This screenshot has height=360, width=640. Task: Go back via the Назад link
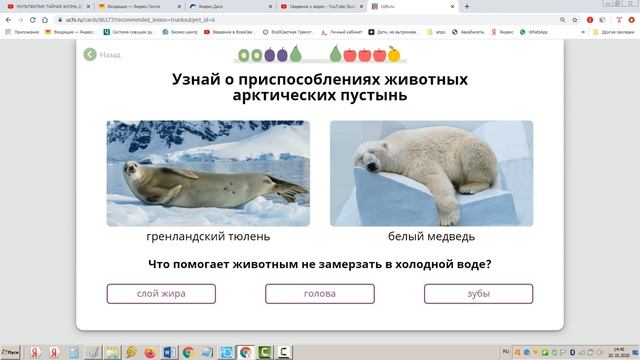pos(110,55)
